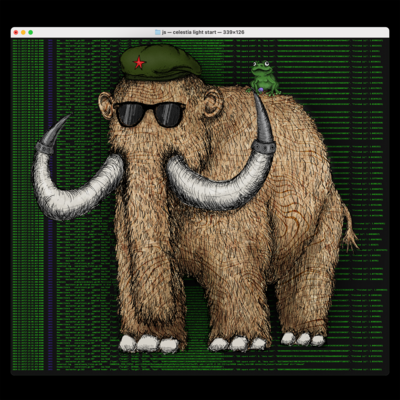The image size is (400, 400).
Task: Click the frog's purple belly spot
Action: coord(262,89)
